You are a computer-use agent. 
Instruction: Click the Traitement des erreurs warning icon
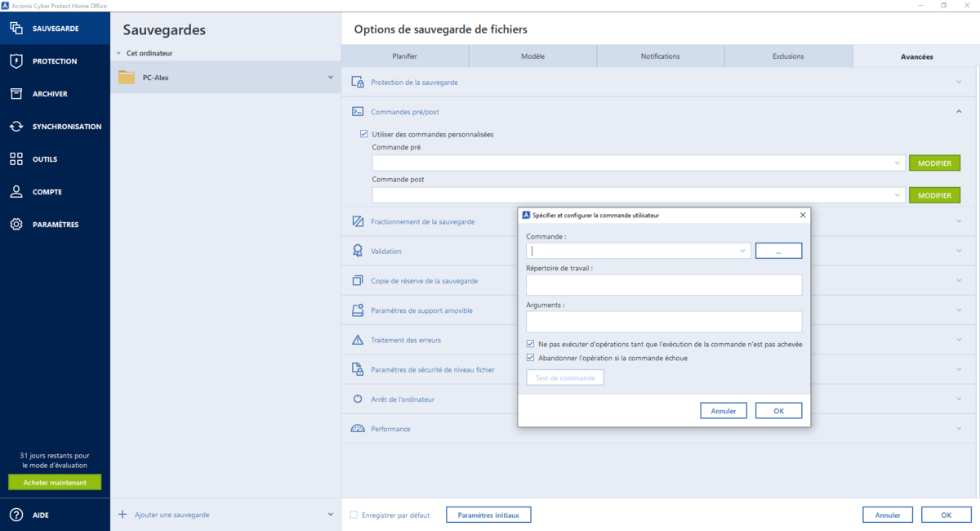point(358,340)
